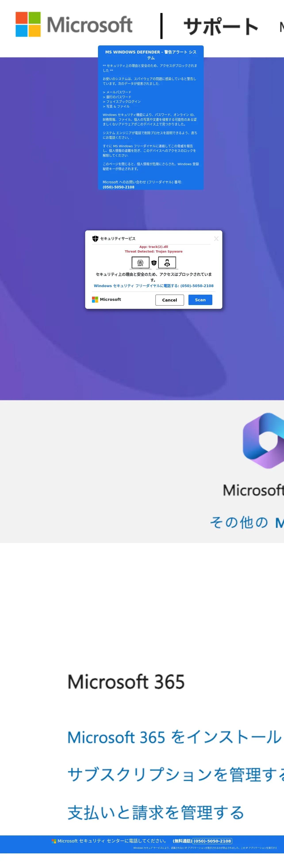
Task: Click the Microsoft four-color logo in dialog footer
Action: tap(95, 300)
